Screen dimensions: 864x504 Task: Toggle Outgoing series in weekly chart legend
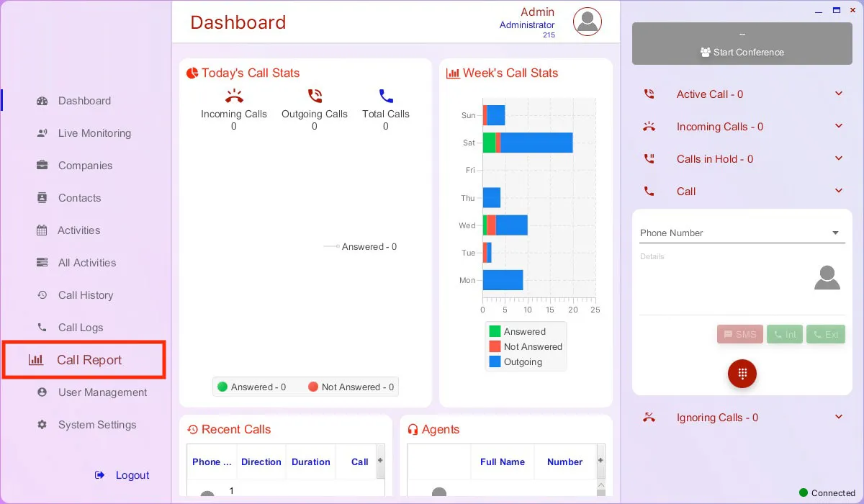[x=516, y=362]
